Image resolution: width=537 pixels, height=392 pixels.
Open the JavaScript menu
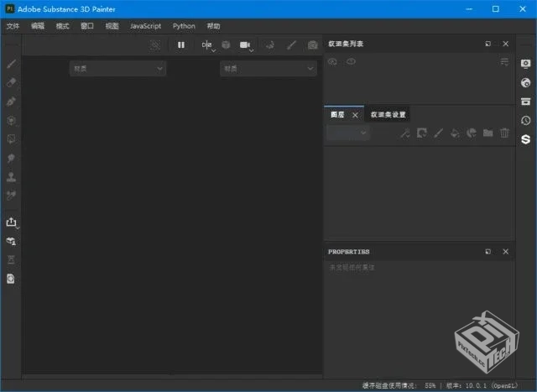[145, 26]
